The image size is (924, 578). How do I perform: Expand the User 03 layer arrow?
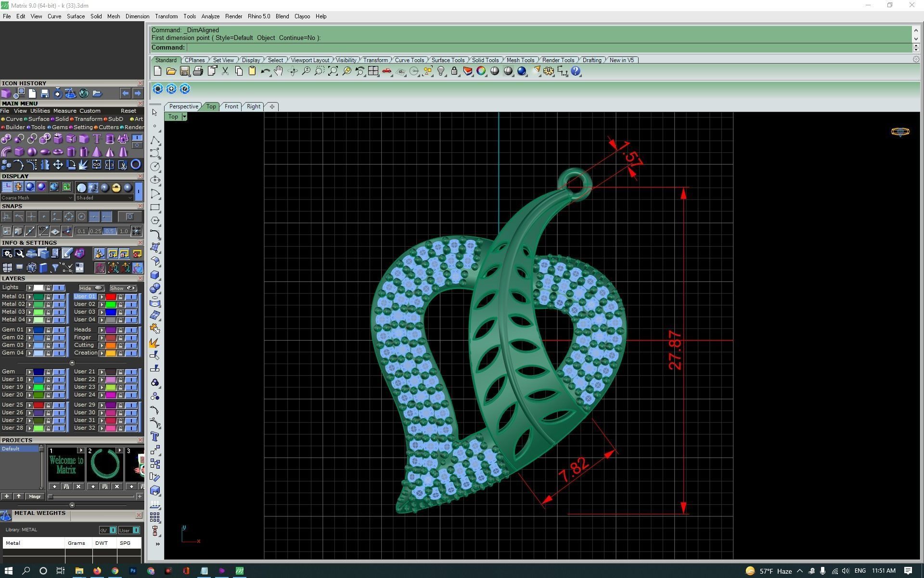click(102, 312)
